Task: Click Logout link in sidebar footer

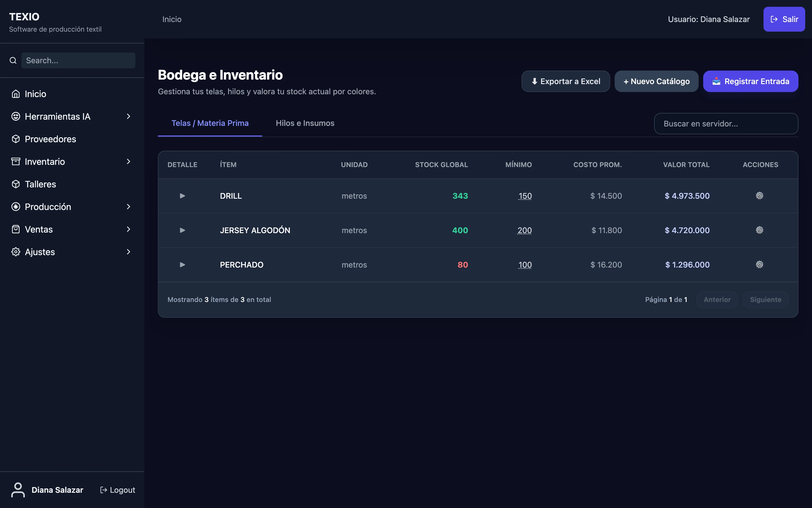Action: (118, 490)
